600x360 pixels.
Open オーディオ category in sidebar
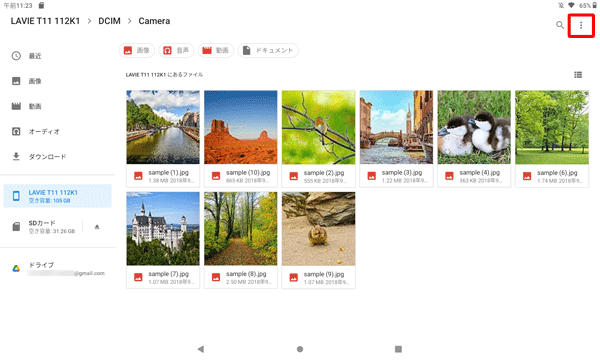point(58,132)
